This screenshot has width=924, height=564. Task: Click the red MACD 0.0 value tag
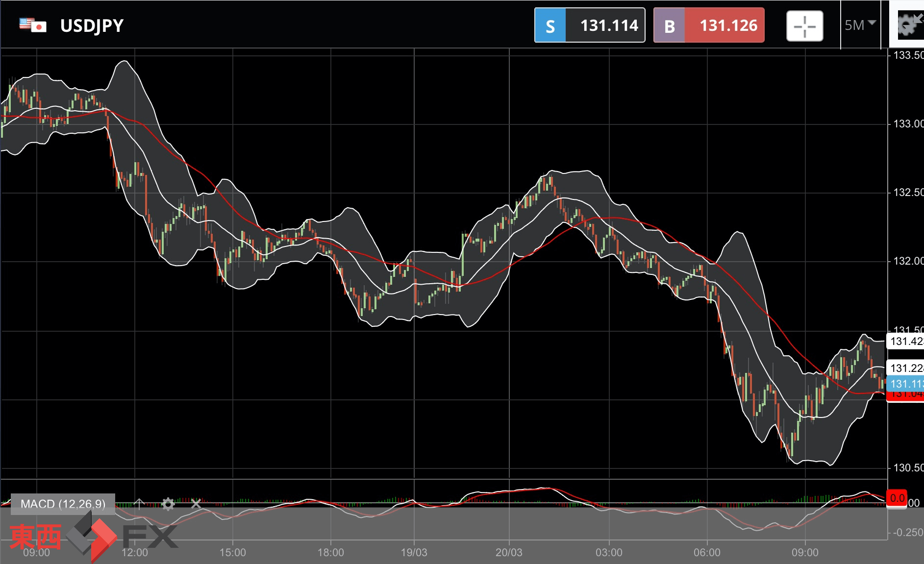pos(897,498)
